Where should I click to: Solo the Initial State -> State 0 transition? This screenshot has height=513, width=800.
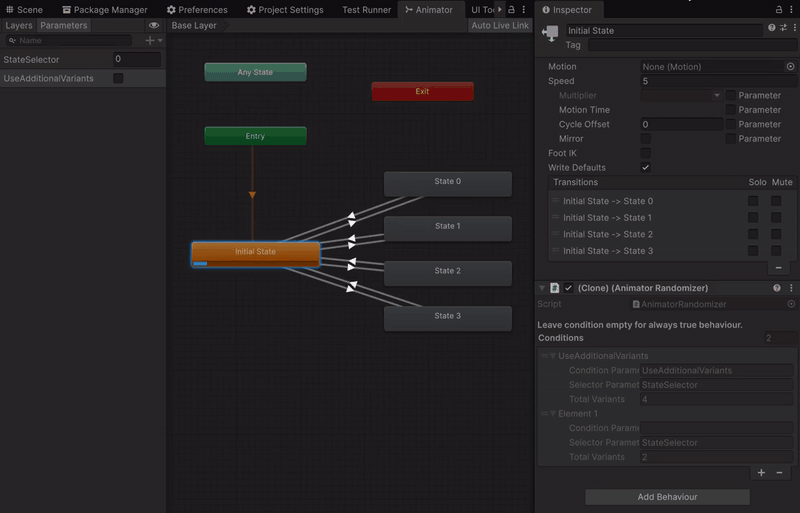(753, 201)
